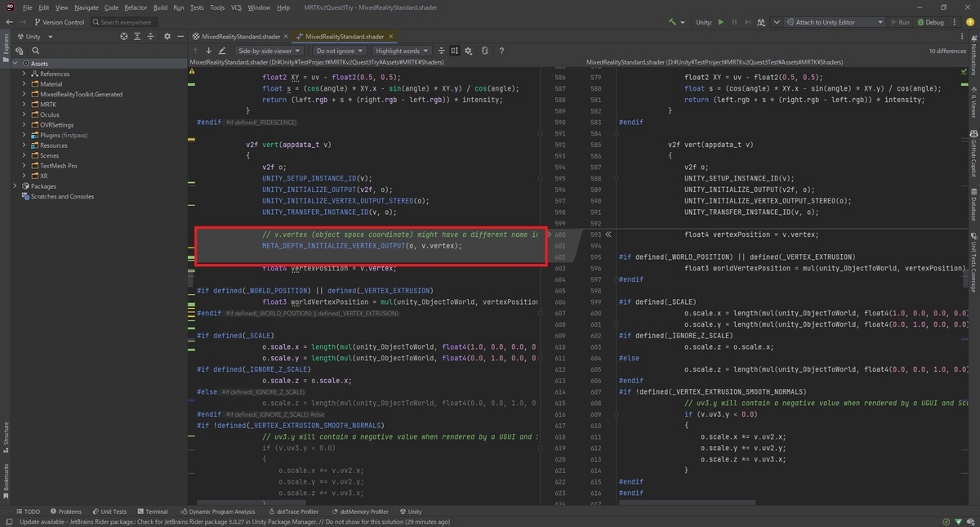Open diff viewer settings gear
The height and width of the screenshot is (527, 980).
click(x=468, y=51)
